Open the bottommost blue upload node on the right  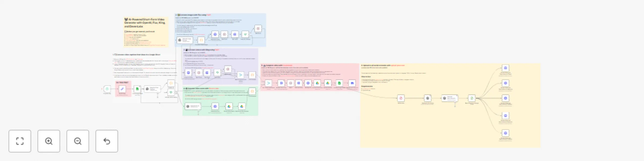[x=506, y=133]
